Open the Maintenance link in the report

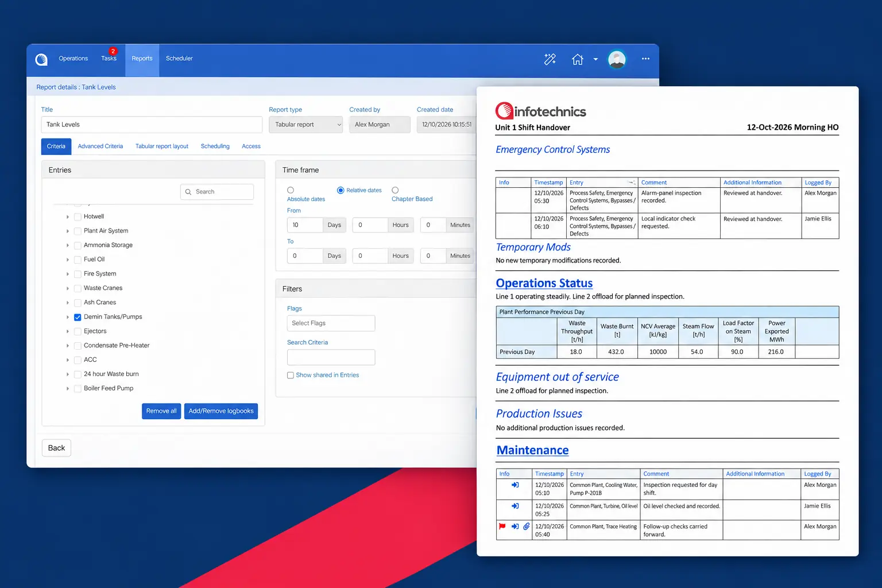click(x=533, y=450)
